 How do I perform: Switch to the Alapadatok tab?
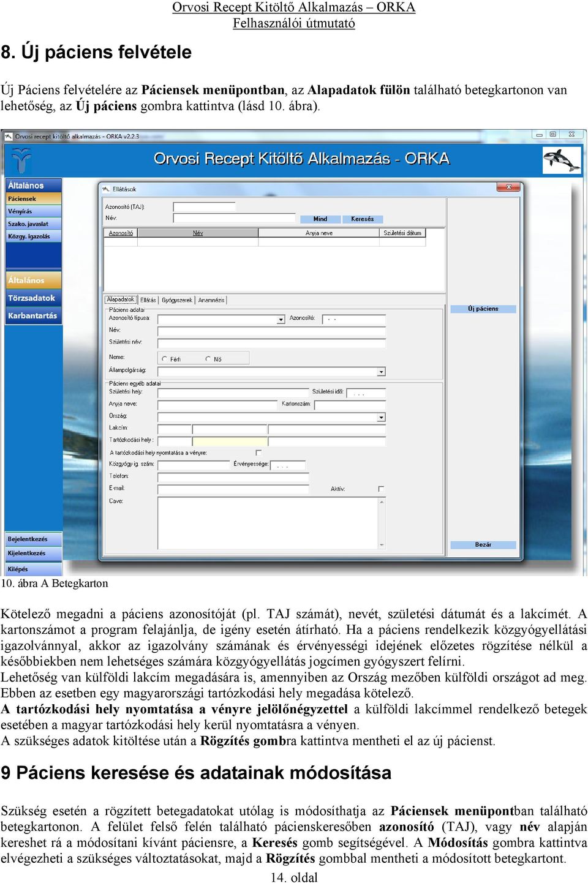(x=120, y=299)
